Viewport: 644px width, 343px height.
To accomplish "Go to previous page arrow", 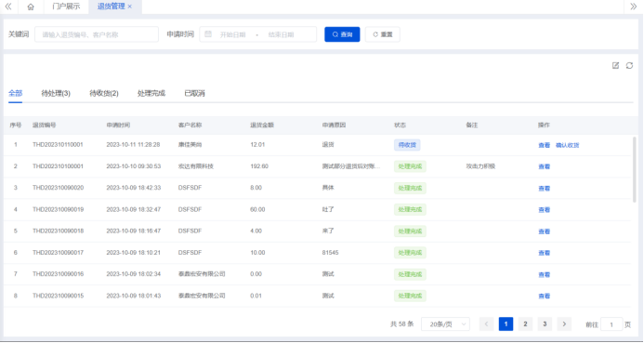I will [x=486, y=324].
